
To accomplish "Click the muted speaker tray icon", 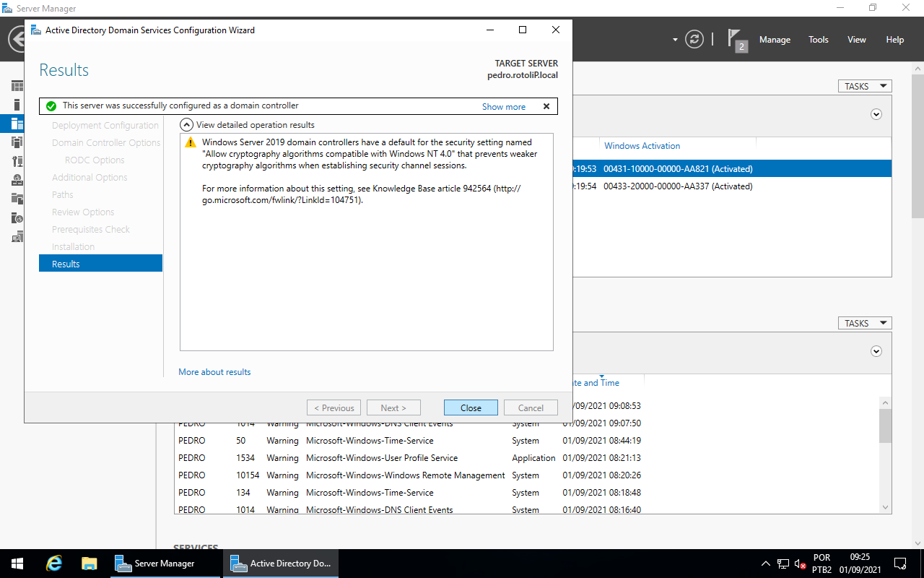I will 800,564.
